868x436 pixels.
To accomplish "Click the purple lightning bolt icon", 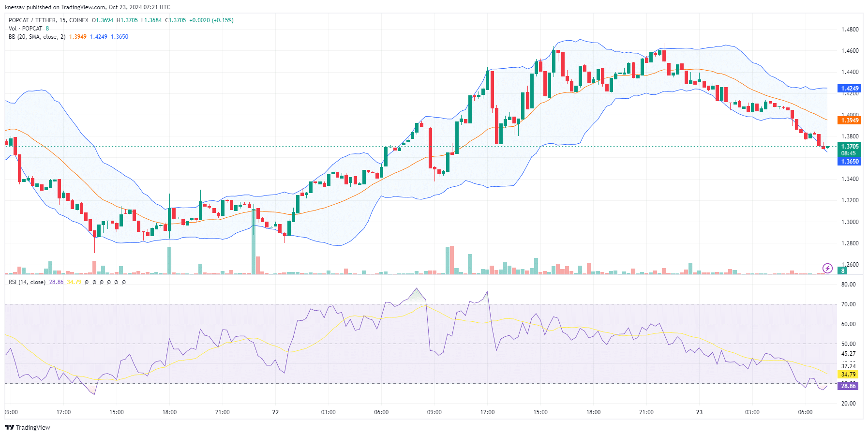I will (x=827, y=268).
